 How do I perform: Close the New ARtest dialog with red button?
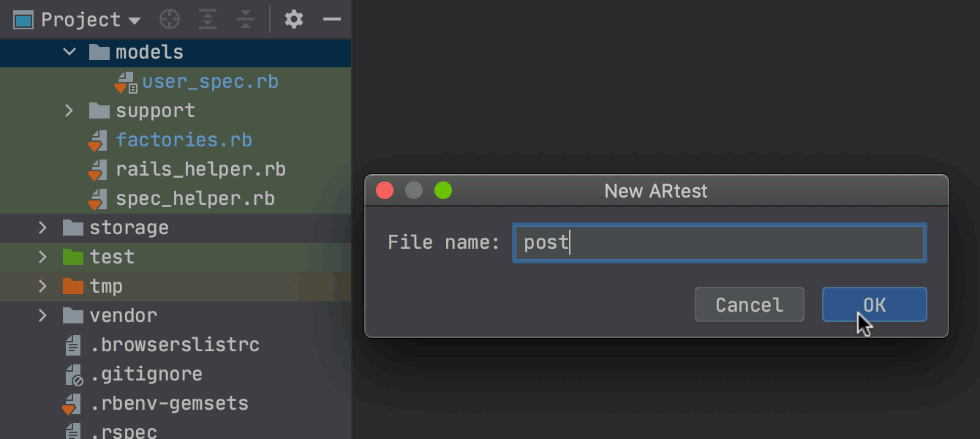385,191
